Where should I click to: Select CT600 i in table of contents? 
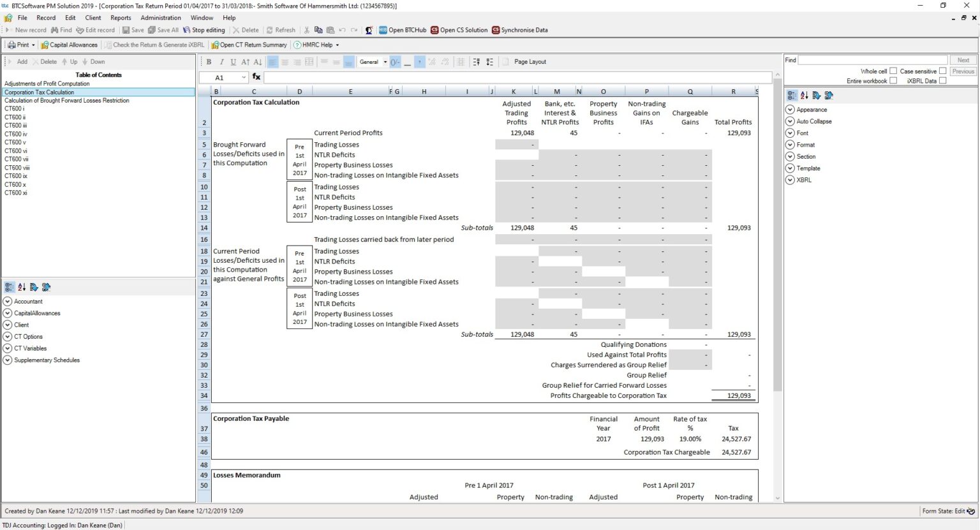(x=15, y=108)
